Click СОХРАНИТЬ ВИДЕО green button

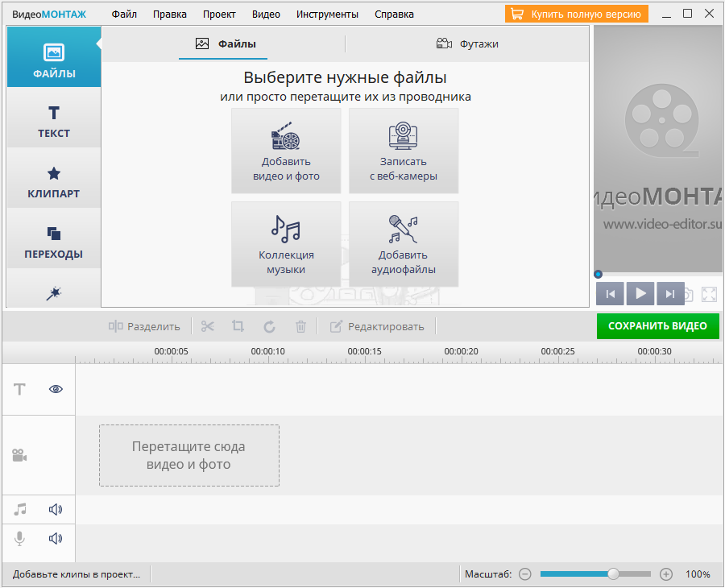pyautogui.click(x=657, y=326)
